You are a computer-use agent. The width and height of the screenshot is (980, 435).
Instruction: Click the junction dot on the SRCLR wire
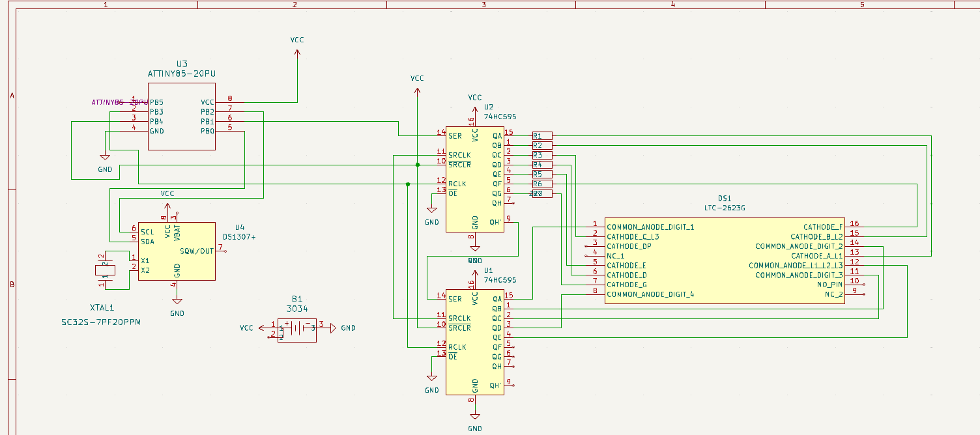click(x=417, y=165)
